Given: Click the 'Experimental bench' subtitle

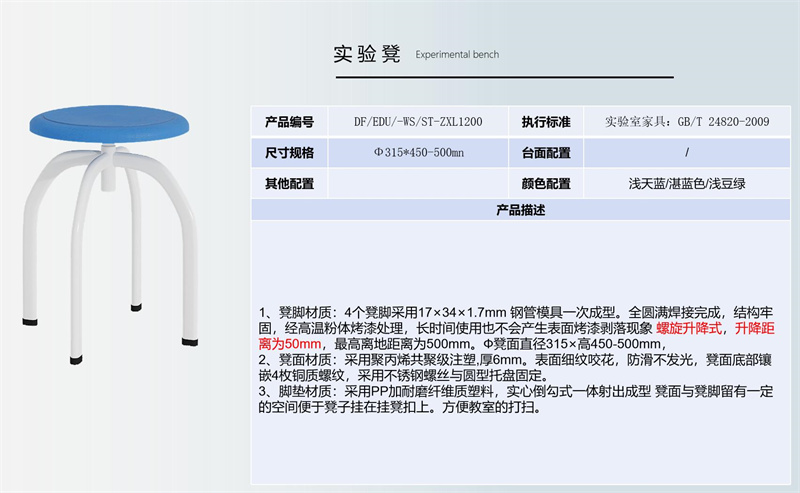Looking at the screenshot, I should pyautogui.click(x=457, y=55).
